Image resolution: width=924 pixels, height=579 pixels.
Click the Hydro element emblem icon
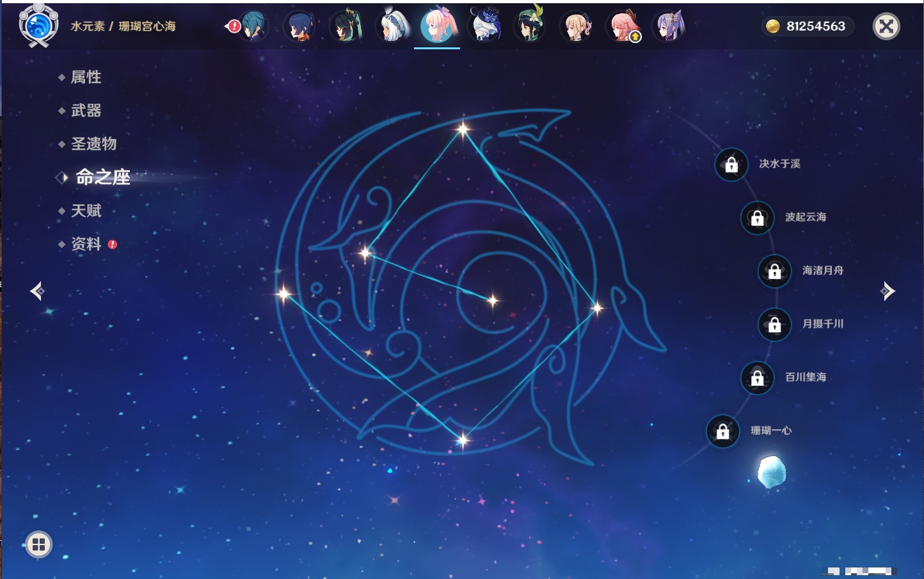38,26
